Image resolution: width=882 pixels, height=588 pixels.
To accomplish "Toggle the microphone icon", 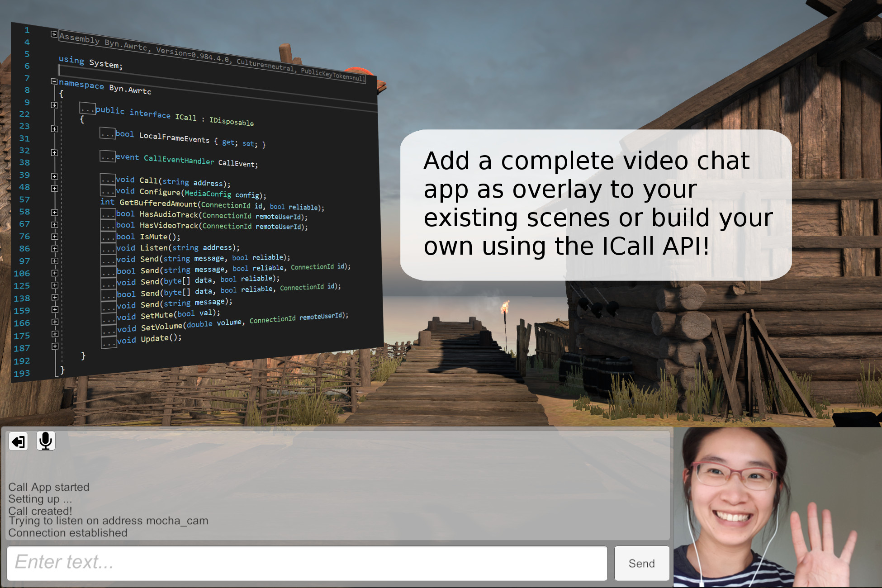I will [x=45, y=441].
